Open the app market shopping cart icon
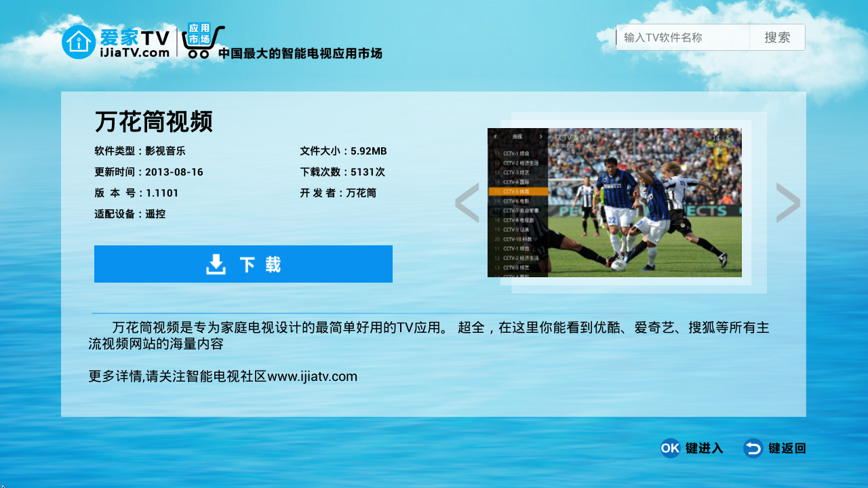Image resolution: width=868 pixels, height=488 pixels. point(202,42)
